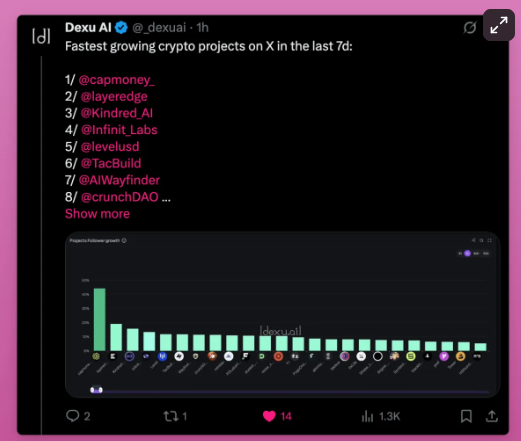Visit the @Kindred_AI profile link
Screen dimensions: 521x441
click(117, 113)
